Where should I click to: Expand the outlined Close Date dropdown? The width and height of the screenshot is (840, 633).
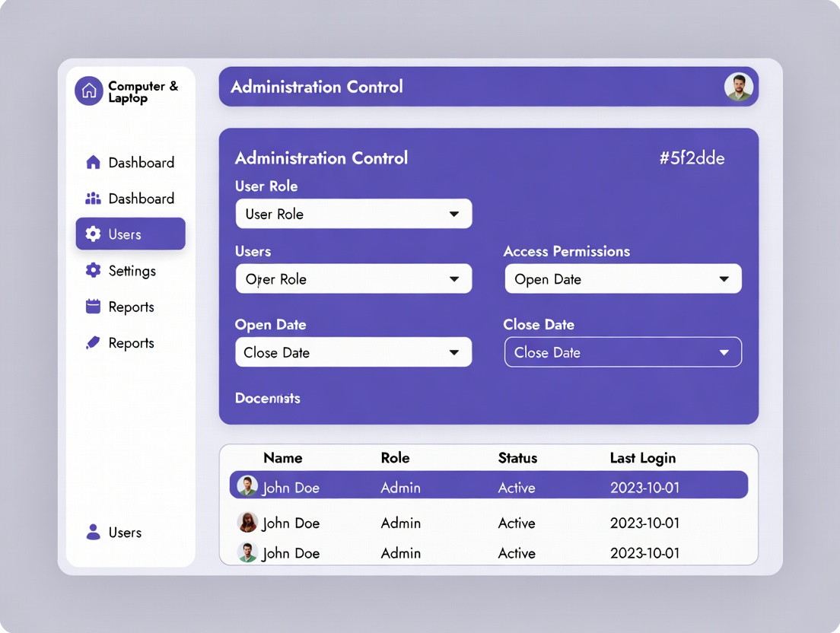coord(622,352)
